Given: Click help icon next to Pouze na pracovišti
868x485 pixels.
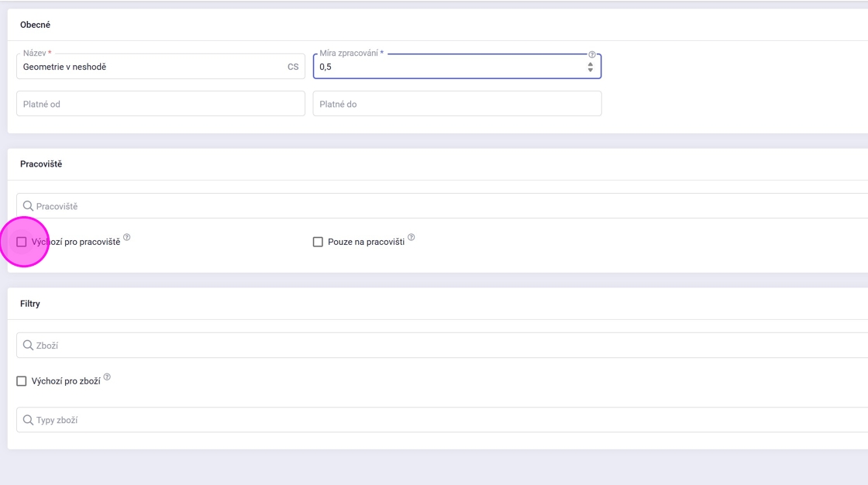Looking at the screenshot, I should 412,238.
